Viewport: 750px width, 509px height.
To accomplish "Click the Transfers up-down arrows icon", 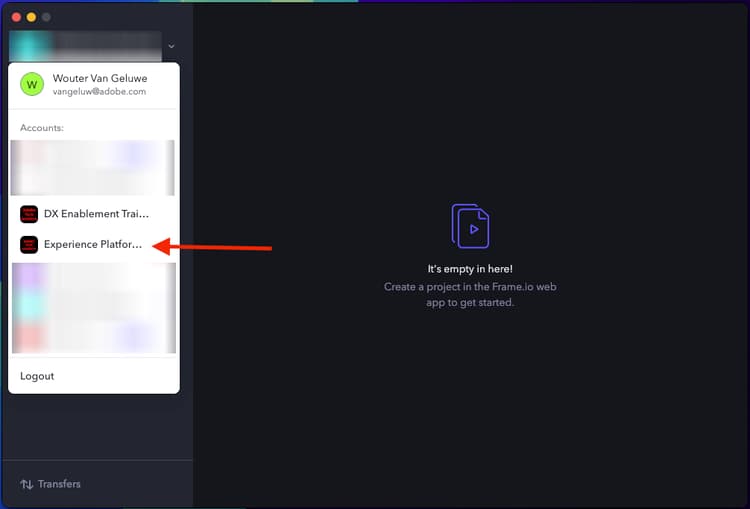I will [x=27, y=484].
